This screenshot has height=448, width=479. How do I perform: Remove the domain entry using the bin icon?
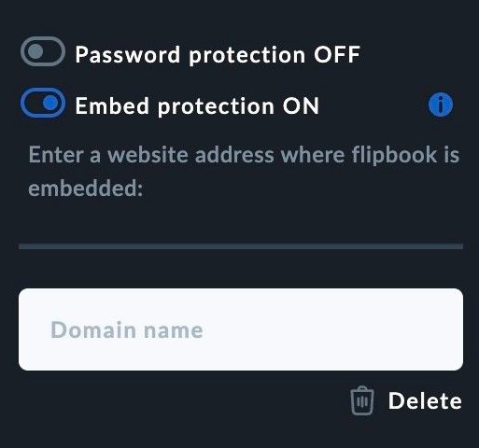tap(362, 400)
